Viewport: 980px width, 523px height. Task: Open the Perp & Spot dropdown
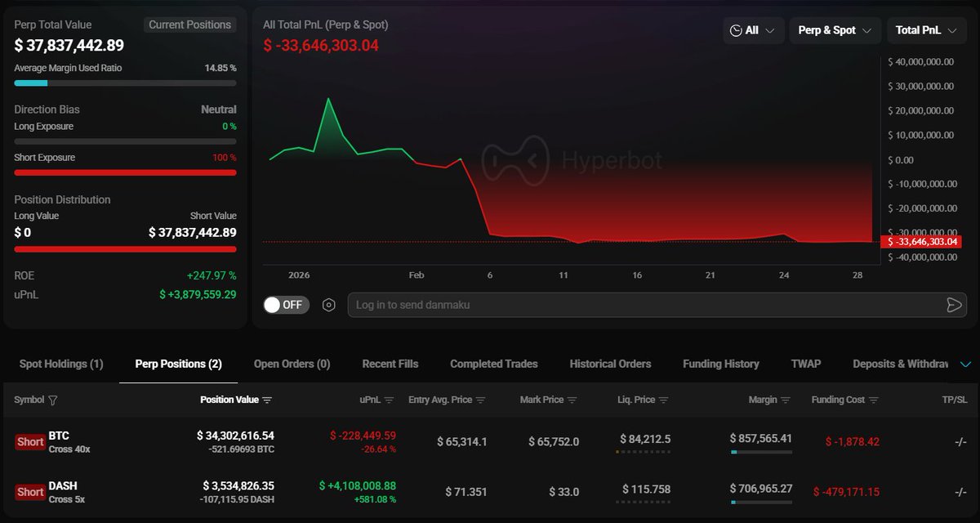(x=834, y=30)
